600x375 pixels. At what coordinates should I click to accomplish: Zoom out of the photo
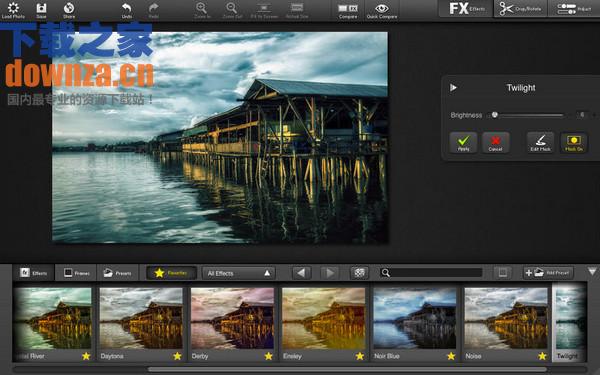[x=232, y=10]
